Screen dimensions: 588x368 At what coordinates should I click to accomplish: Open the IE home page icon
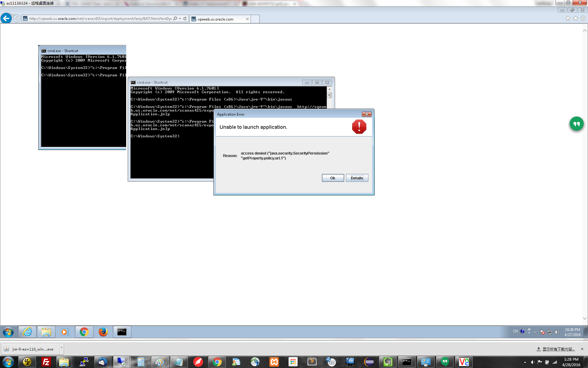[x=568, y=18]
